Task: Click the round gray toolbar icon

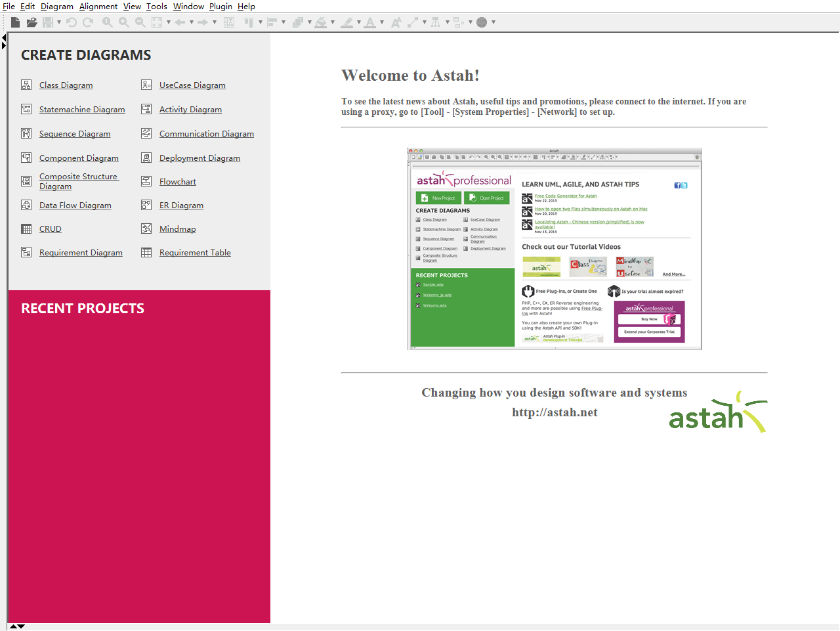Action: tap(482, 22)
